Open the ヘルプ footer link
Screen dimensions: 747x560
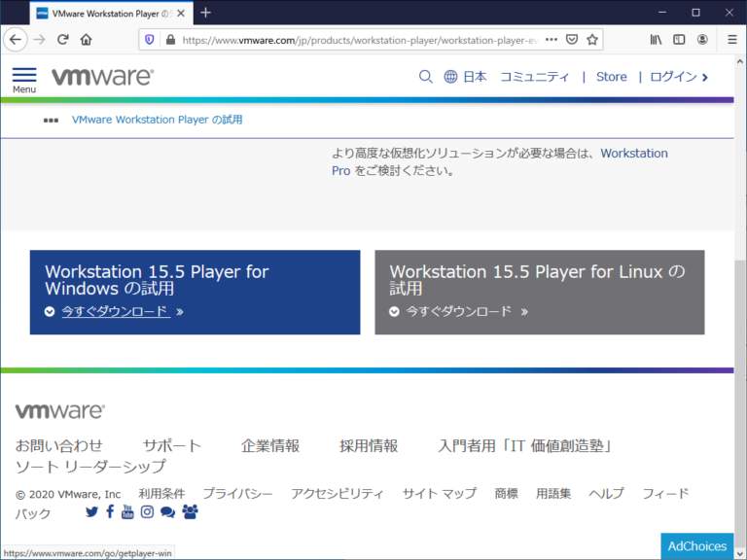pos(606,494)
